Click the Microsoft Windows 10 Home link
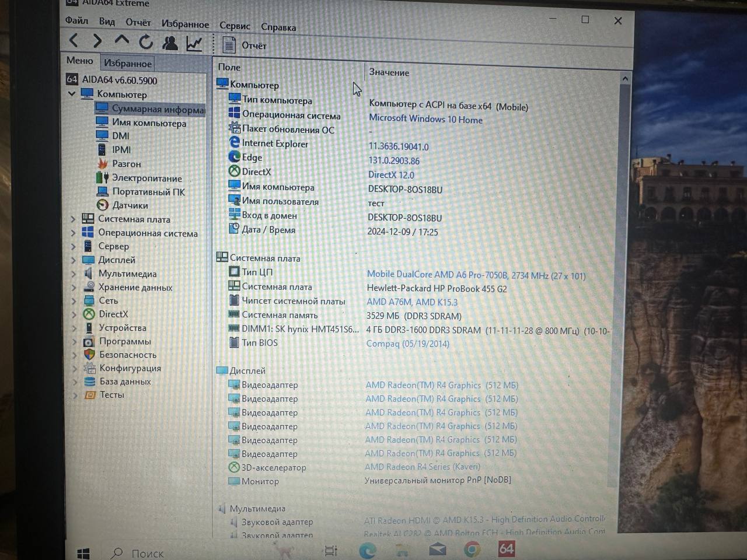Screen dimensions: 747x560 pos(425,119)
